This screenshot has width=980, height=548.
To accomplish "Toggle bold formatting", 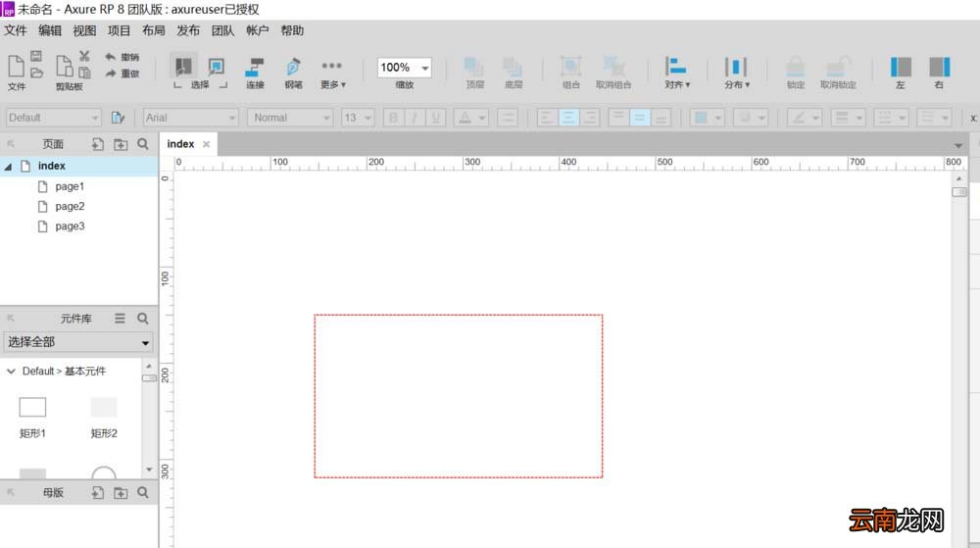I will [x=393, y=118].
